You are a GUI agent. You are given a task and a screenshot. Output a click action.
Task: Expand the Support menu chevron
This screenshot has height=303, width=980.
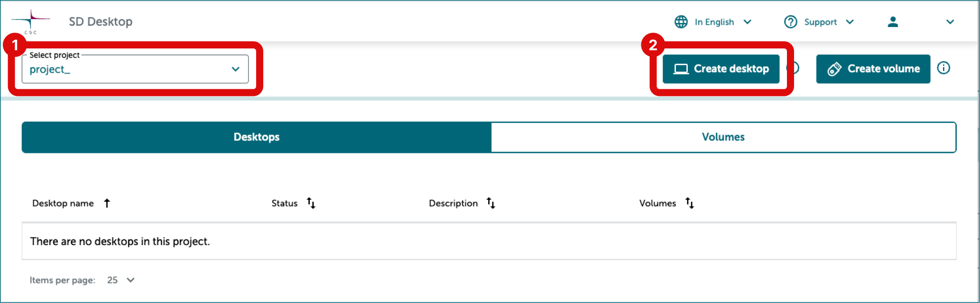[x=850, y=22]
